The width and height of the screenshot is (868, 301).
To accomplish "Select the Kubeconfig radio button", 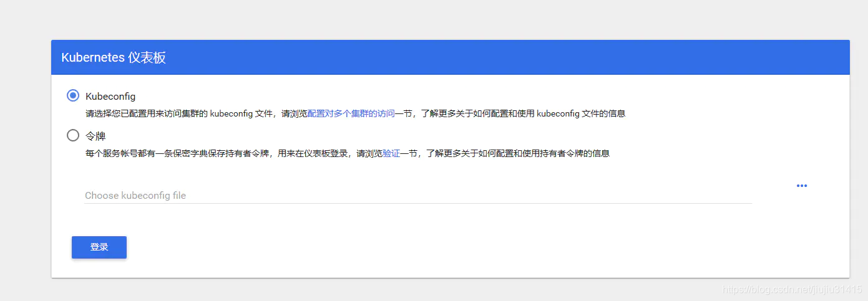I will coord(73,96).
